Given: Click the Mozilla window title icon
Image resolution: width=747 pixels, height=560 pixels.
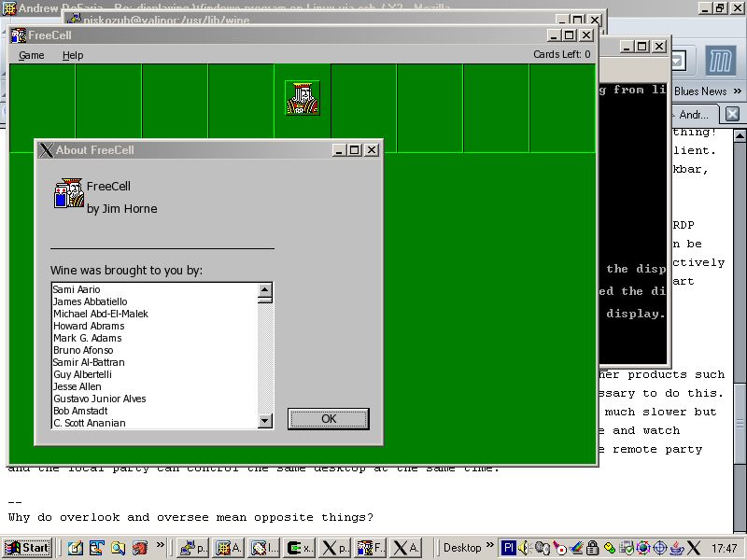Looking at the screenshot, I should pos(9,8).
